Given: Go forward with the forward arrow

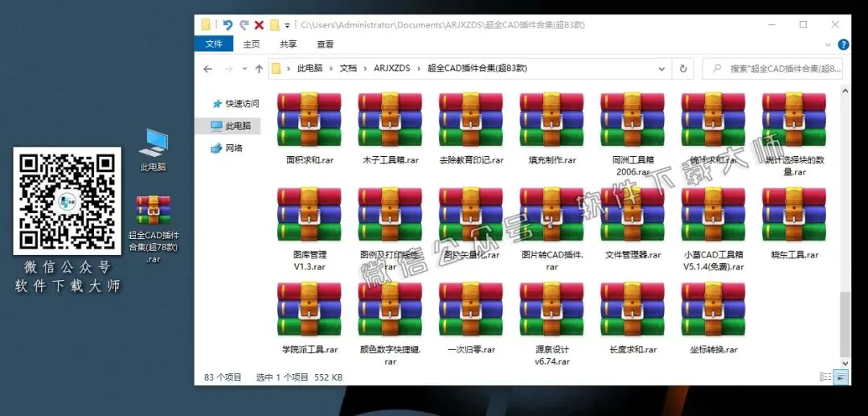Looking at the screenshot, I should [x=227, y=68].
